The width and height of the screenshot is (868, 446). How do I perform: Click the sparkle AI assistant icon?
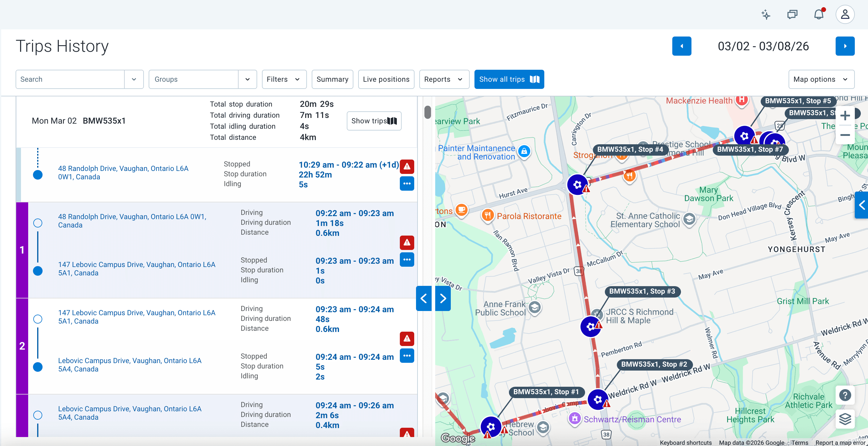click(765, 14)
